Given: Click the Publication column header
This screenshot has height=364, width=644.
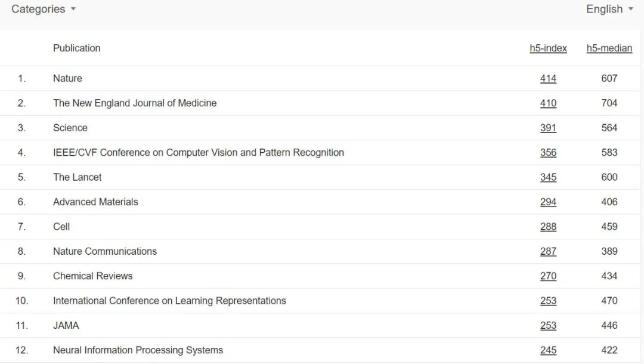Looking at the screenshot, I should click(x=76, y=48).
